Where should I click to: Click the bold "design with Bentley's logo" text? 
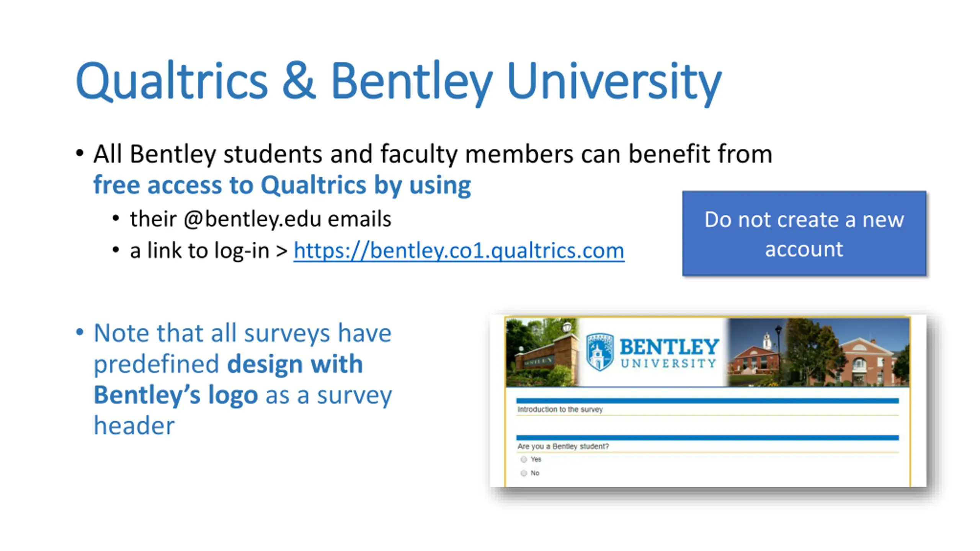228,379
